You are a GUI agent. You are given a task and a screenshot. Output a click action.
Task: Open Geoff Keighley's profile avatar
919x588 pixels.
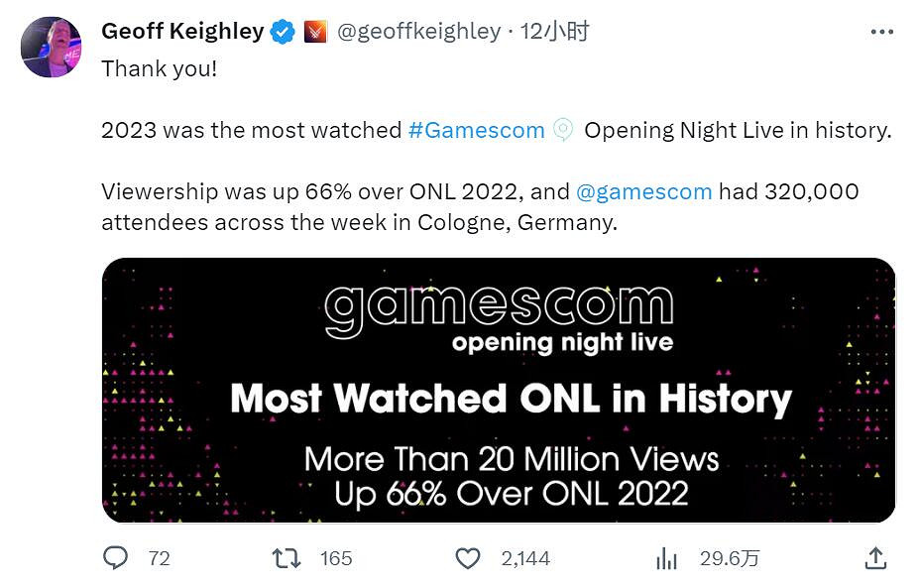click(x=51, y=47)
